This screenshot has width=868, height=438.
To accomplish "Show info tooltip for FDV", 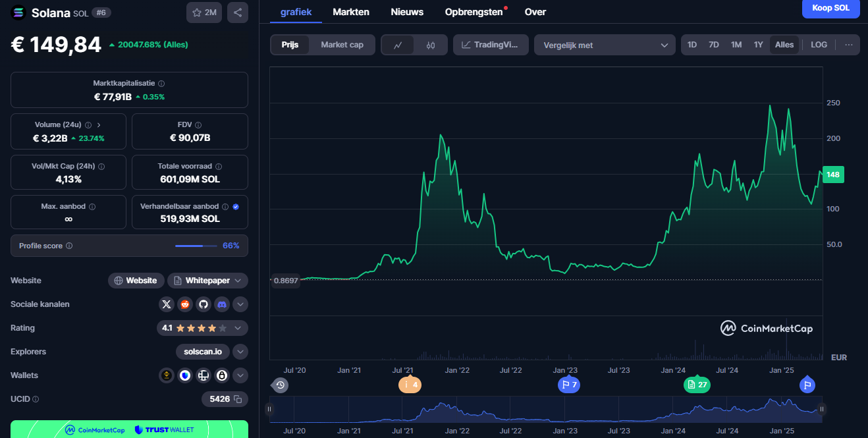I will coord(198,125).
